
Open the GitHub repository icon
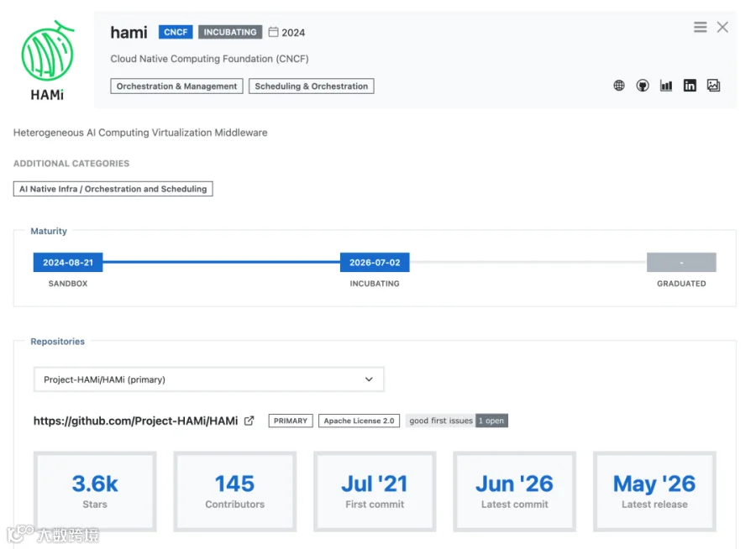(x=643, y=86)
